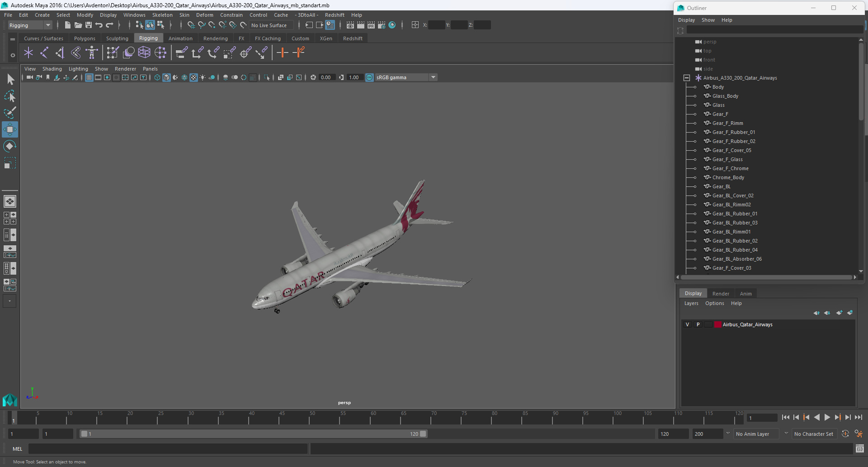Click Single Perspective View layout icon

tap(9, 201)
